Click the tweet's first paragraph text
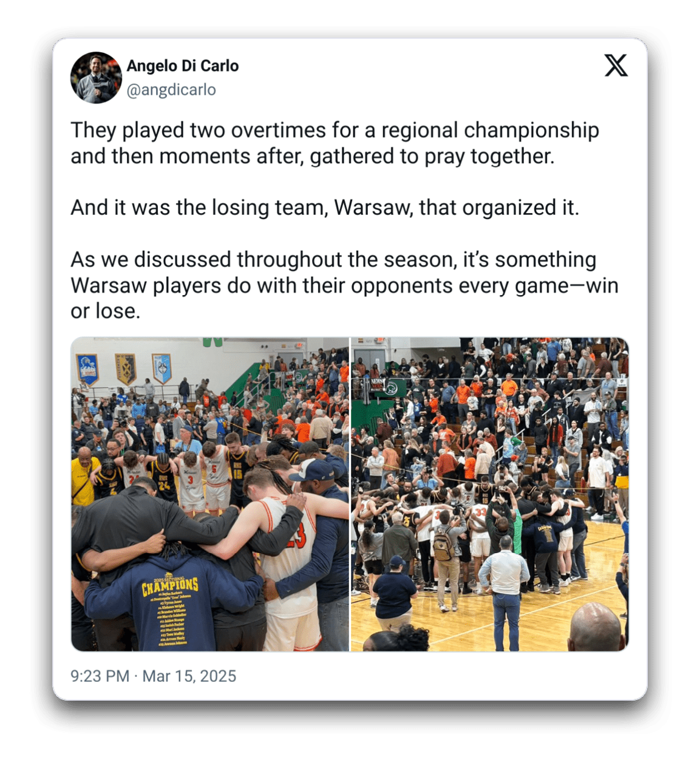This screenshot has width=700, height=782. pyautogui.click(x=335, y=143)
